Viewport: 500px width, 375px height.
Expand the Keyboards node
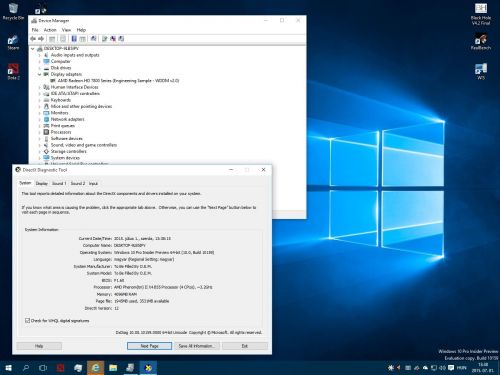click(40, 100)
